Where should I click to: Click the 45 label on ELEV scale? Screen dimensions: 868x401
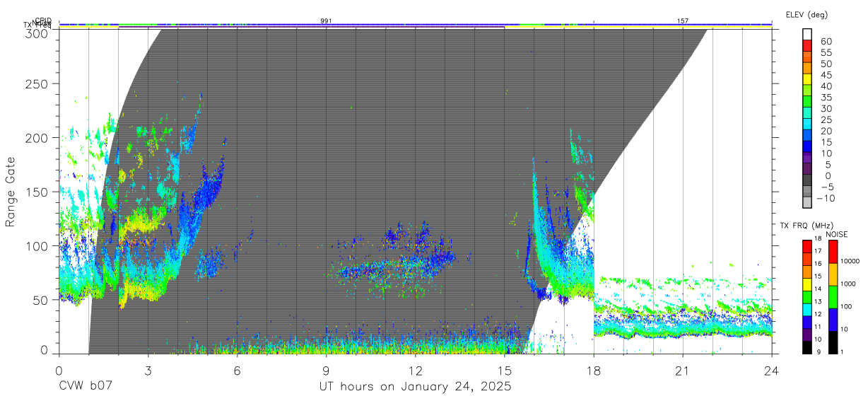[x=826, y=75]
